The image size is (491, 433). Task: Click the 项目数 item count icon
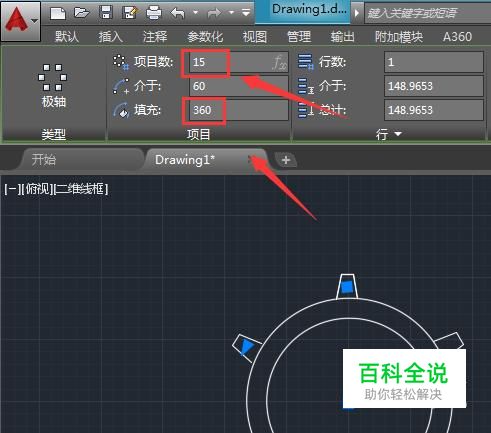(121, 62)
